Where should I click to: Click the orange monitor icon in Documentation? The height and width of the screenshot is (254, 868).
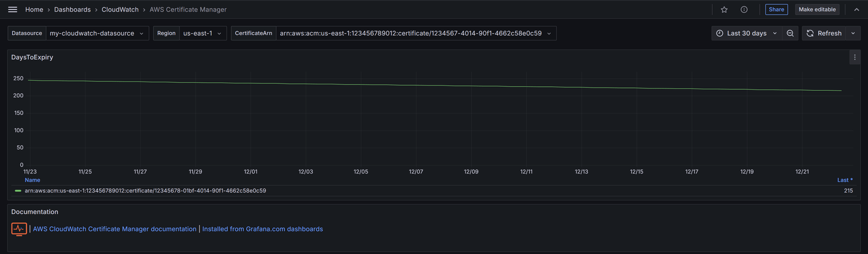coord(19,229)
